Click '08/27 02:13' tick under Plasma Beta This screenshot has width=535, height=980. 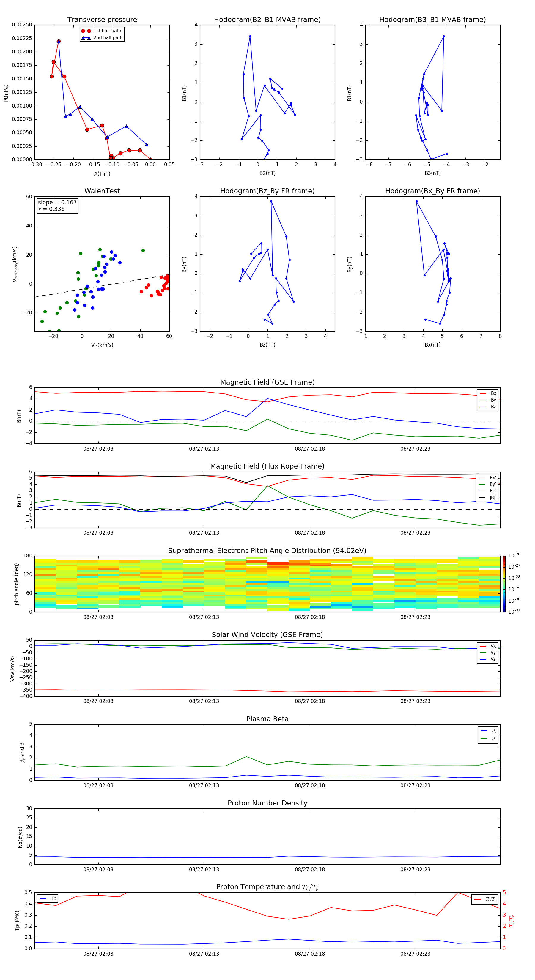[204, 785]
